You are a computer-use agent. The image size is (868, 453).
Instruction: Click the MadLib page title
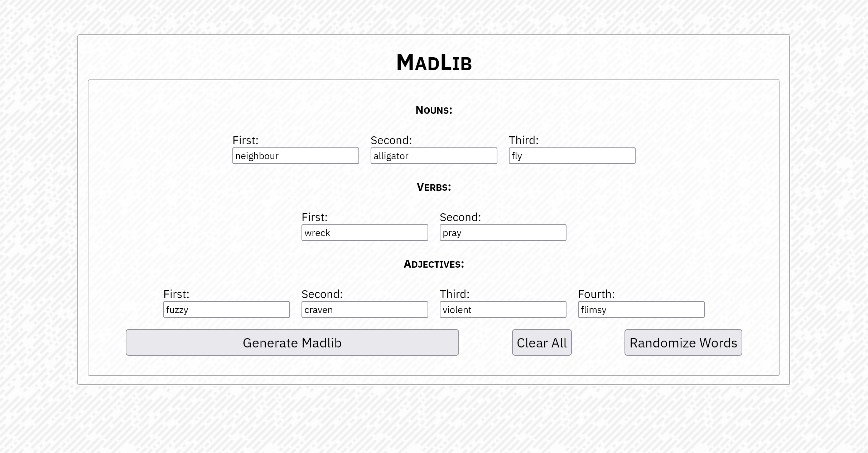[434, 63]
